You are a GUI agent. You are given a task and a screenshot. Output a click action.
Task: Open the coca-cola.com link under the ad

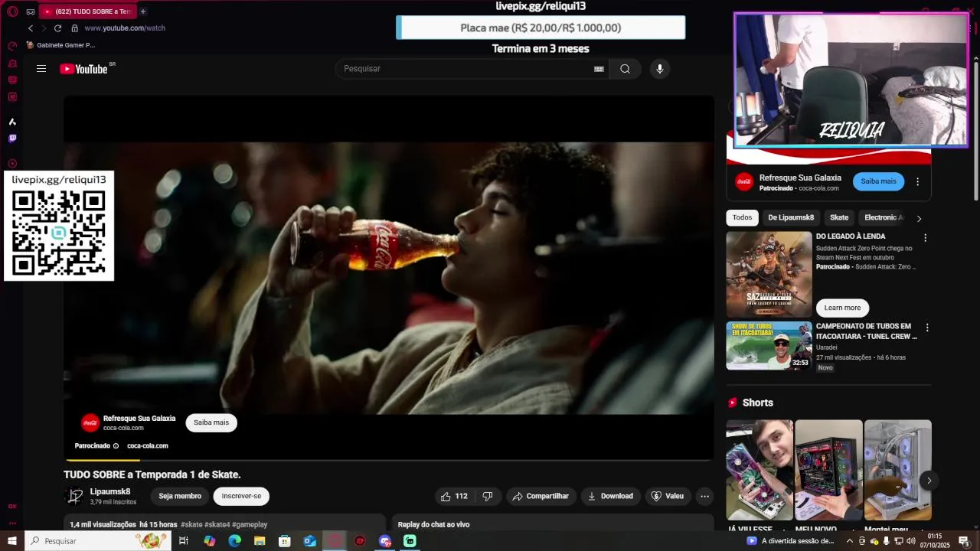(x=147, y=445)
